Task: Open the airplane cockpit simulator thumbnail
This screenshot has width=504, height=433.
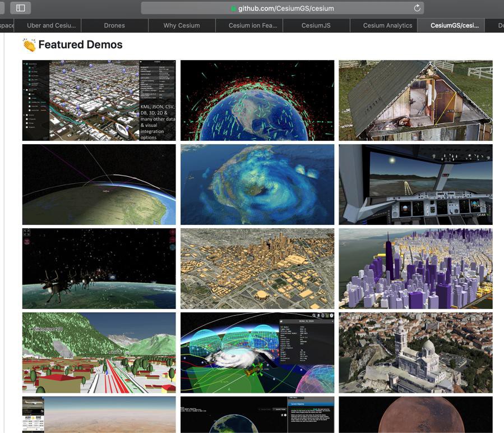Action: 415,185
